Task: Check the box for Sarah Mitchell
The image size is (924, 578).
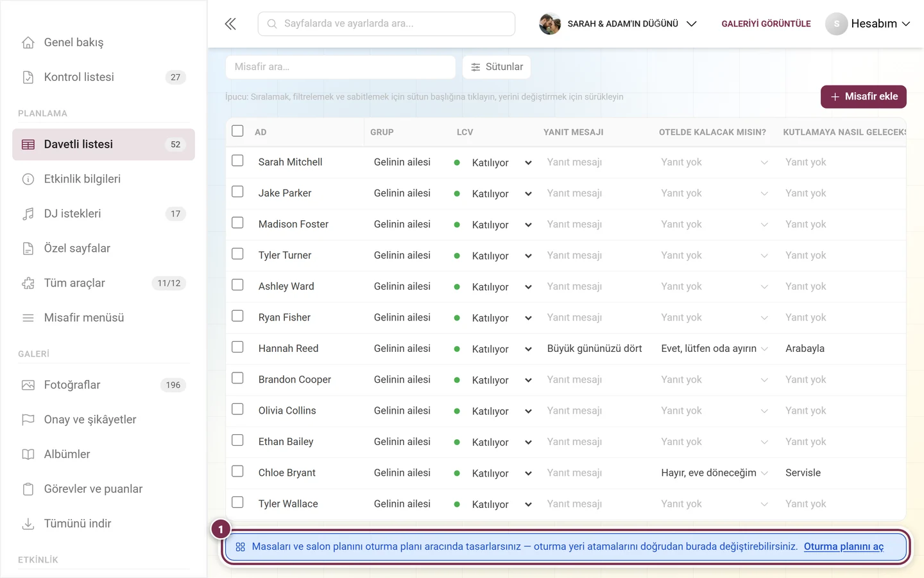Action: click(237, 161)
